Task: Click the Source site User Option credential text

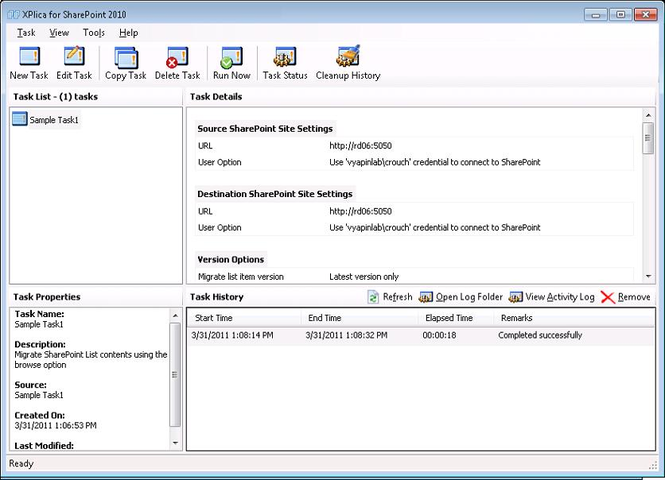Action: tap(435, 162)
